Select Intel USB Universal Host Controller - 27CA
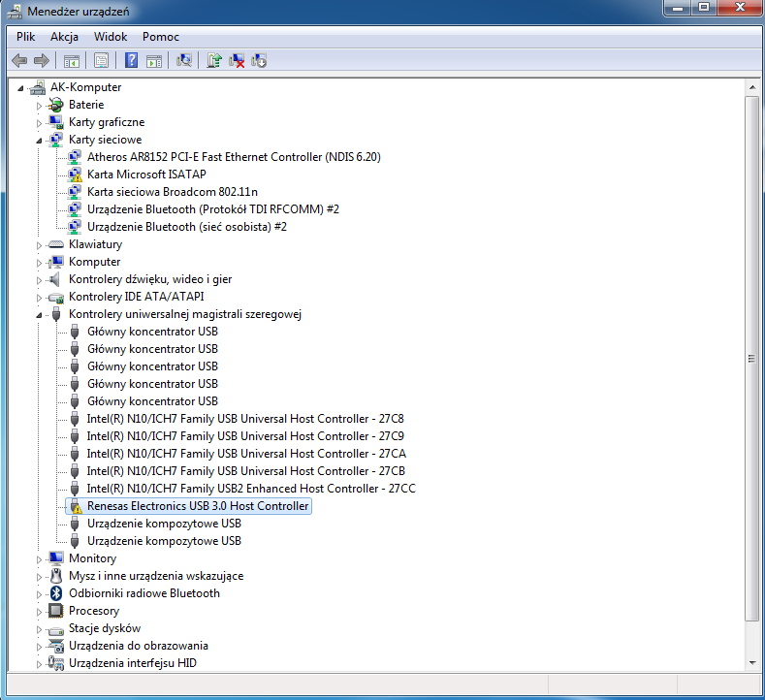The image size is (765, 700). pyautogui.click(x=246, y=454)
